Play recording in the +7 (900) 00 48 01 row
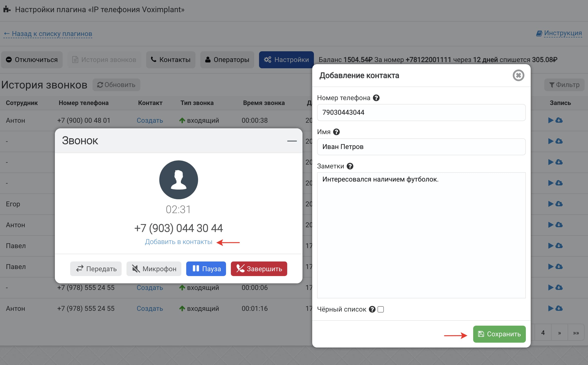The image size is (588, 365). click(x=551, y=120)
